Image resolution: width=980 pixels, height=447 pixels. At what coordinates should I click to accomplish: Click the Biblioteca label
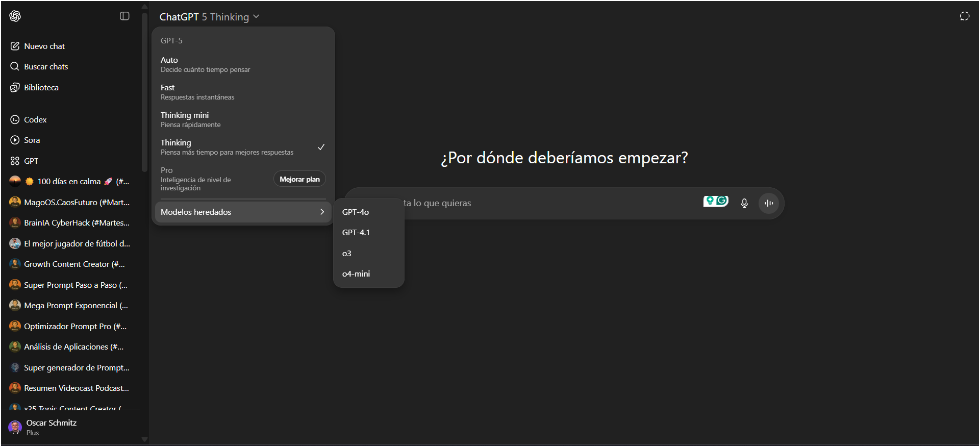pos(41,87)
